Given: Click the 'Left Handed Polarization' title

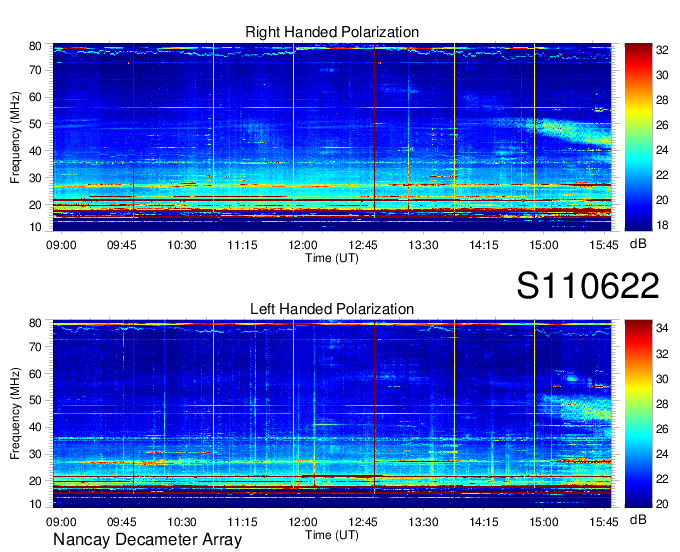Looking at the screenshot, I should pos(332,309).
